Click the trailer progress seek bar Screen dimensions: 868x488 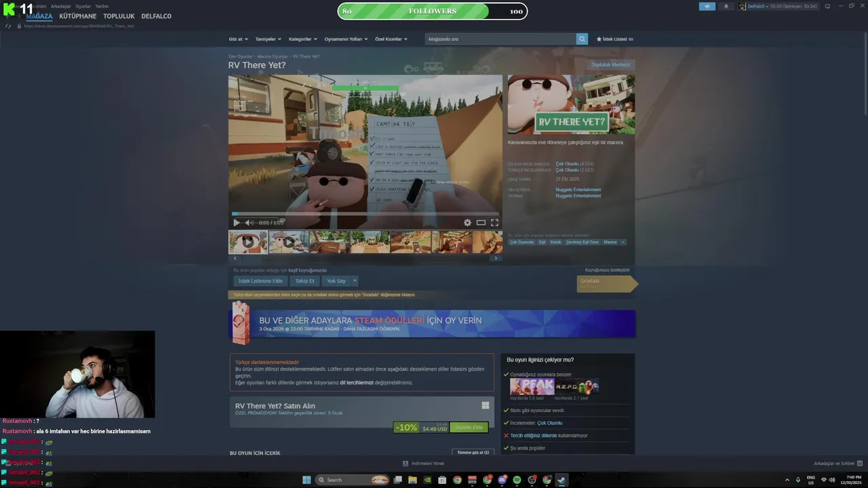tap(366, 214)
